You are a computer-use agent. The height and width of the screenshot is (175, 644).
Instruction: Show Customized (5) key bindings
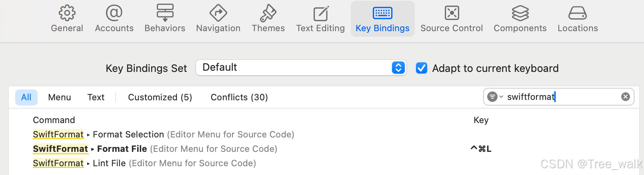160,97
